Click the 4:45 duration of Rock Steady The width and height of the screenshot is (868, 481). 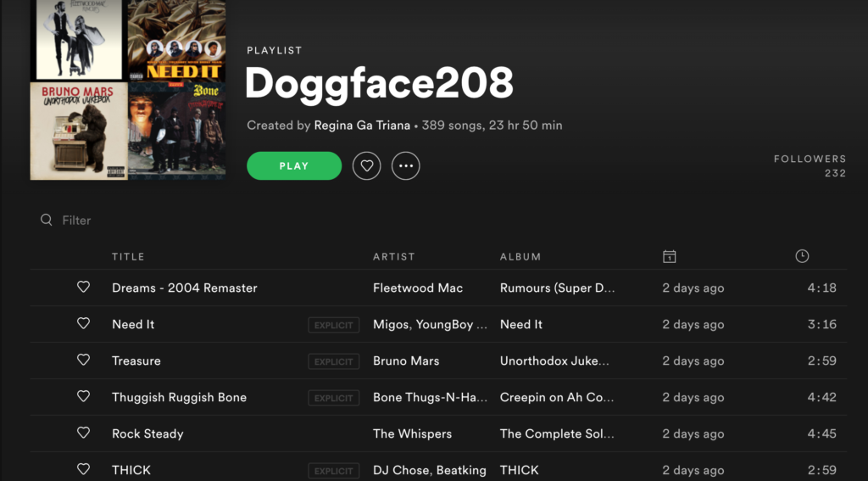click(x=821, y=433)
